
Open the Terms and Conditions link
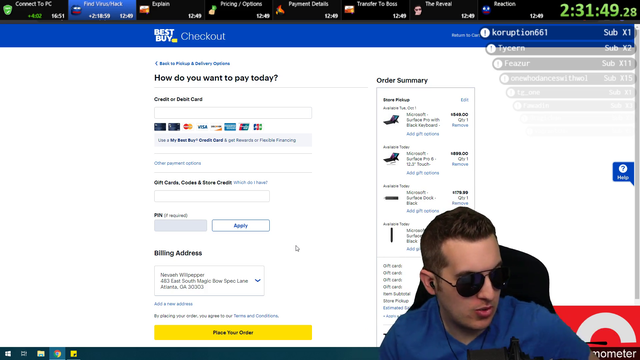(x=256, y=316)
